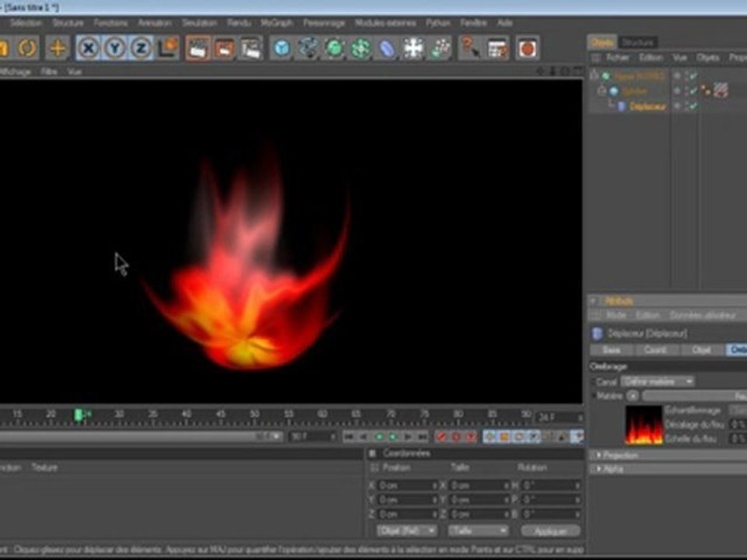Click the Taille Y input field
747x560 pixels.
pos(479,499)
